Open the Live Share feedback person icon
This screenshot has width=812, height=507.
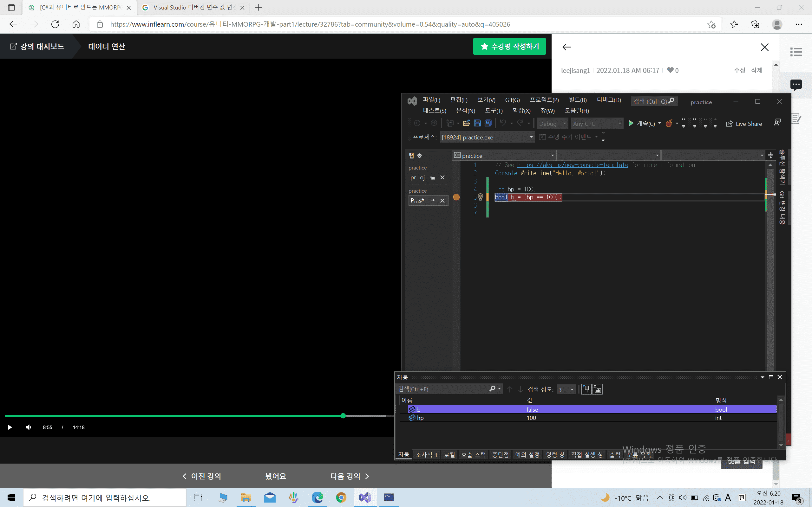tap(777, 123)
